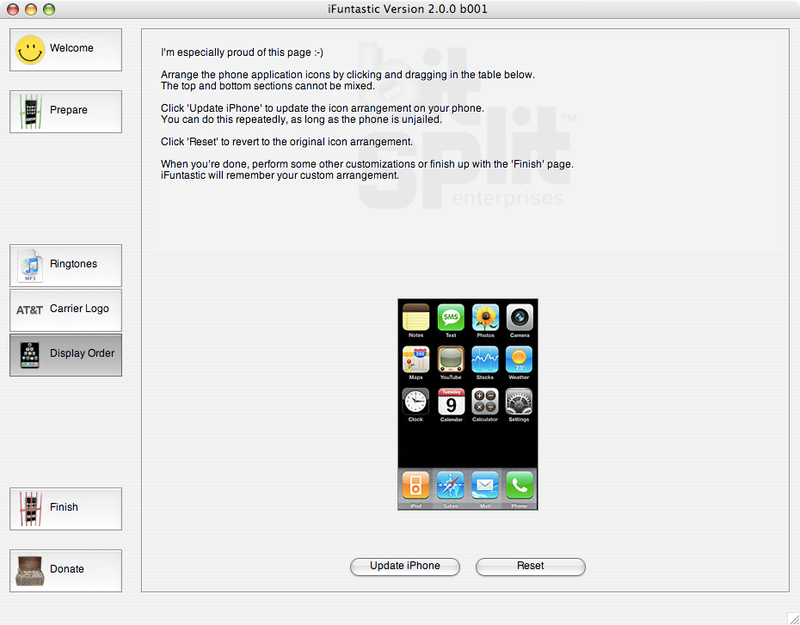Open the Welcome page
This screenshot has width=800, height=625.
[x=66, y=49]
